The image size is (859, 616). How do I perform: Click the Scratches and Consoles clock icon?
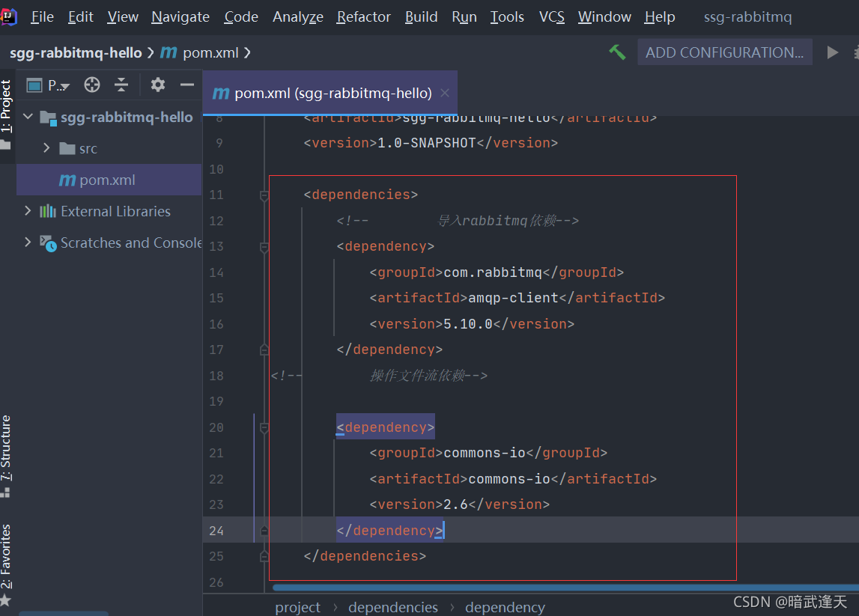[48, 244]
